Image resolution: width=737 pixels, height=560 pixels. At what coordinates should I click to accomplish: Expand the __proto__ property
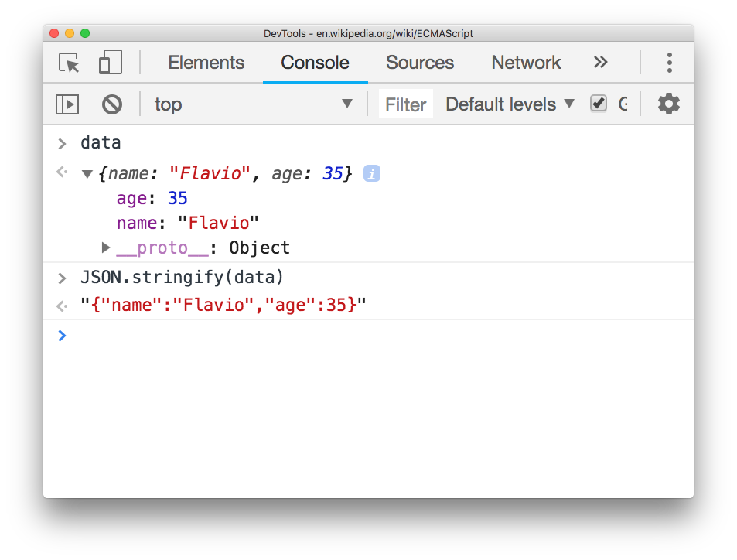(x=106, y=248)
